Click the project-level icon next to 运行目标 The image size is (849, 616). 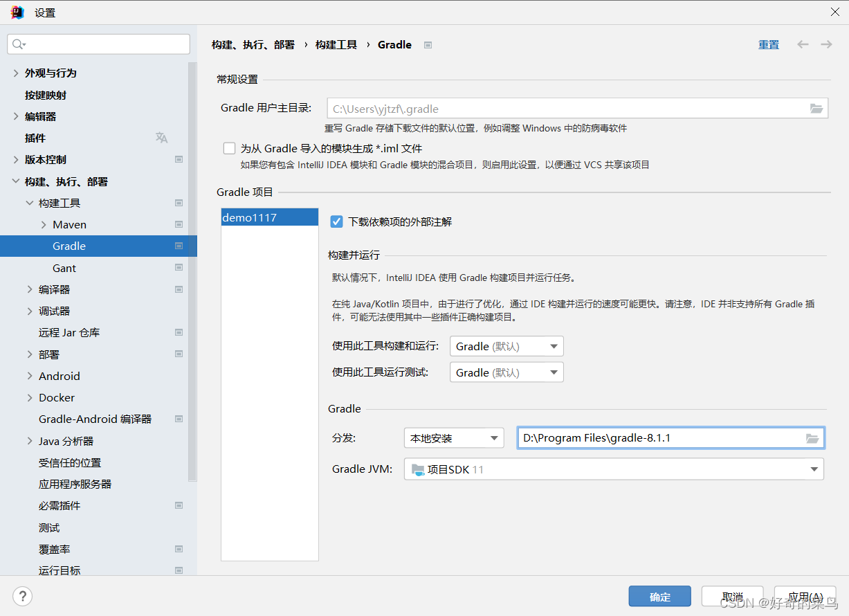[179, 570]
